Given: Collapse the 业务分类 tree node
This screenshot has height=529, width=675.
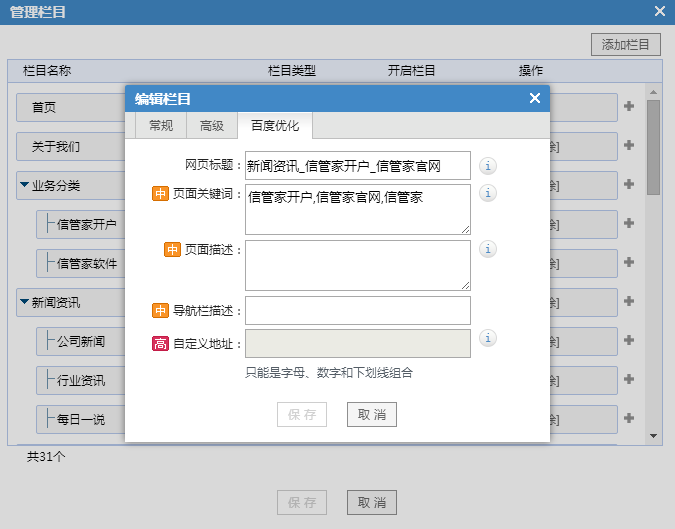Looking at the screenshot, I should click(x=24, y=185).
